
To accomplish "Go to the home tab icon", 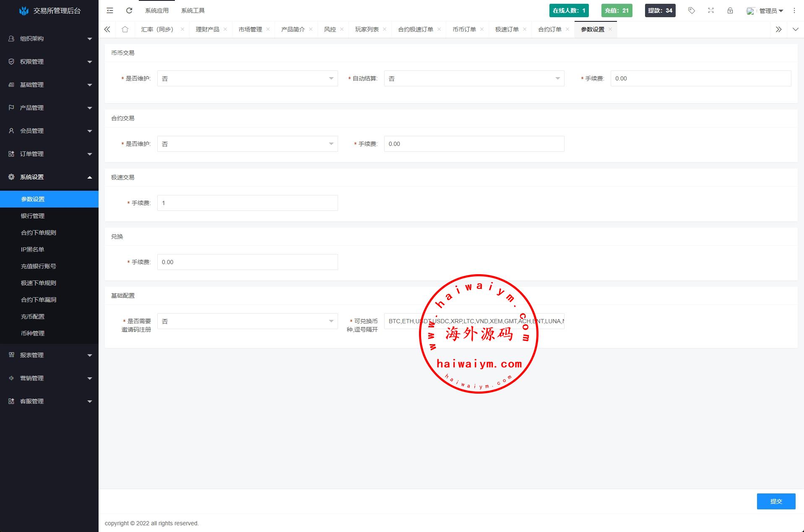I will pos(125,29).
